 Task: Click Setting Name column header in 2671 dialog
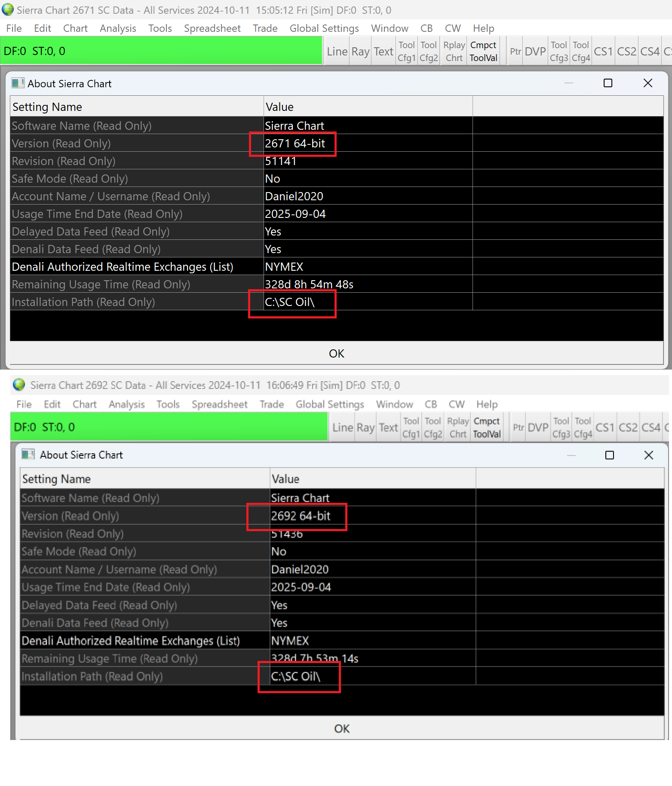pos(137,107)
